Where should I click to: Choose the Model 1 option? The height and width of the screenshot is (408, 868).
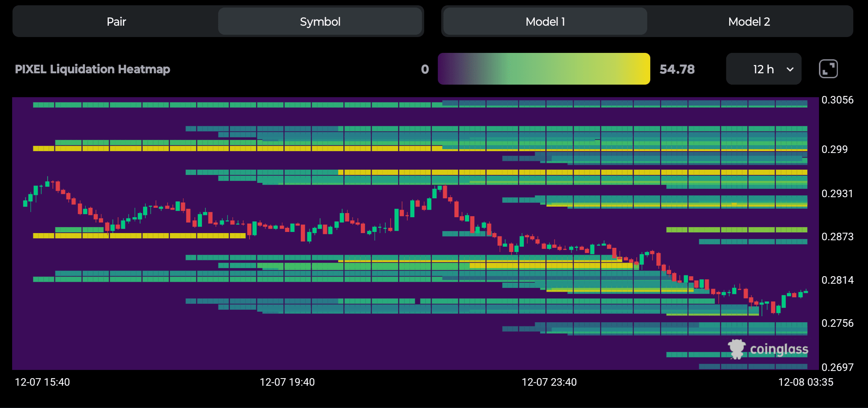click(545, 22)
